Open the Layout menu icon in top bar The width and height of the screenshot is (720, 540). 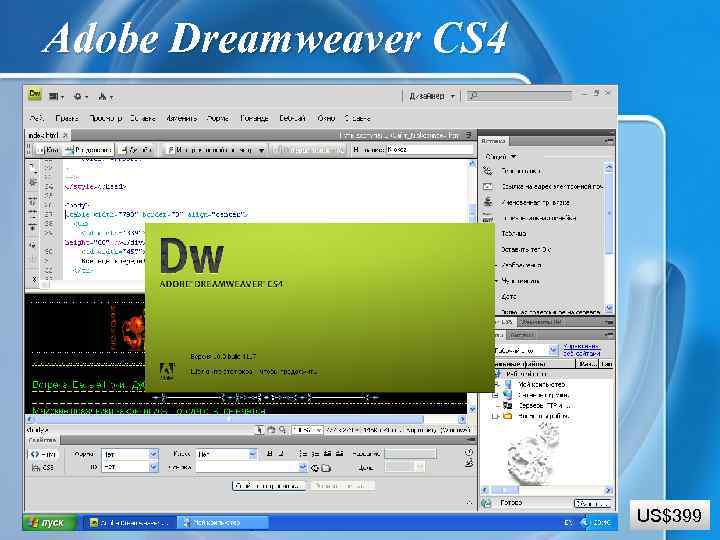[56, 96]
